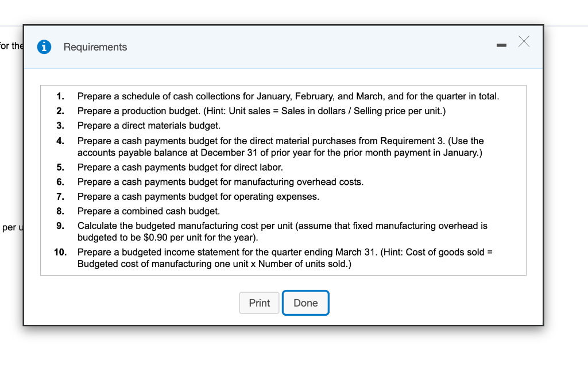This screenshot has height=376, width=588.
Task: Close the Requirements dialog with the X
Action: pos(523,41)
